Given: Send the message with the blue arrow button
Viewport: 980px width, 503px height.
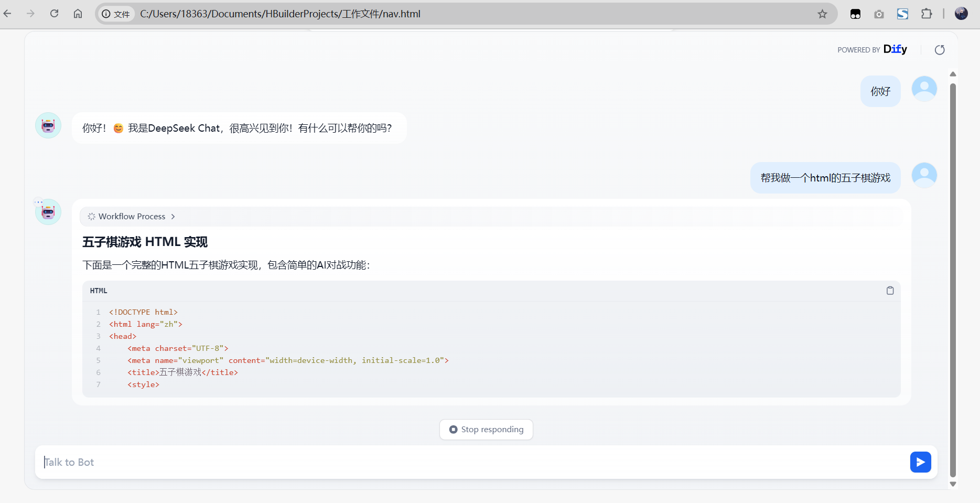Looking at the screenshot, I should click(x=920, y=462).
